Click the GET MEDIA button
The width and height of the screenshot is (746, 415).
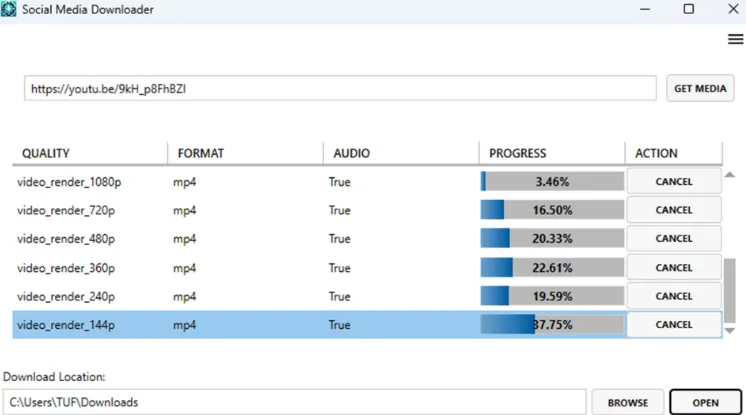(x=700, y=89)
